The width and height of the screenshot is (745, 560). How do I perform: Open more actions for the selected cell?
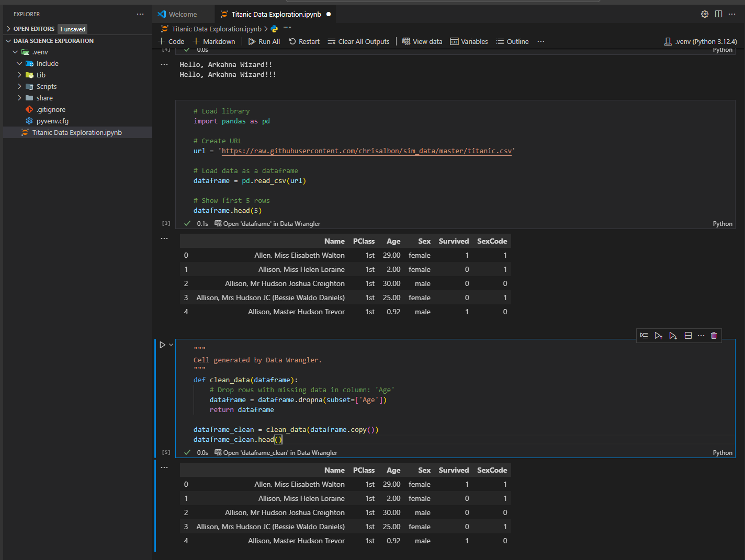[x=701, y=335]
